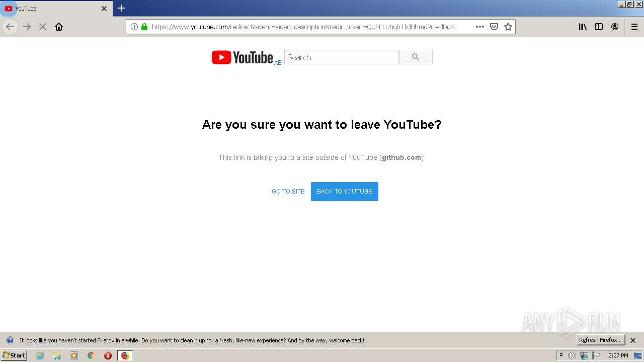Stop loading the page
Viewport: 644px width, 362px height.
tap(43, 27)
